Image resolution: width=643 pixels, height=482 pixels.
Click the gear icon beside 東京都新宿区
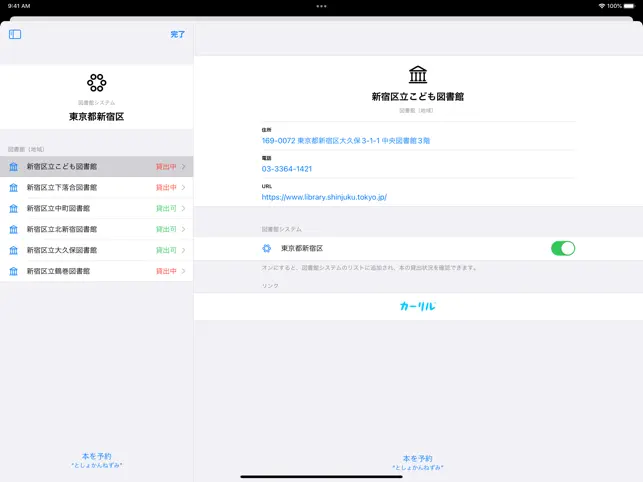(x=267, y=248)
